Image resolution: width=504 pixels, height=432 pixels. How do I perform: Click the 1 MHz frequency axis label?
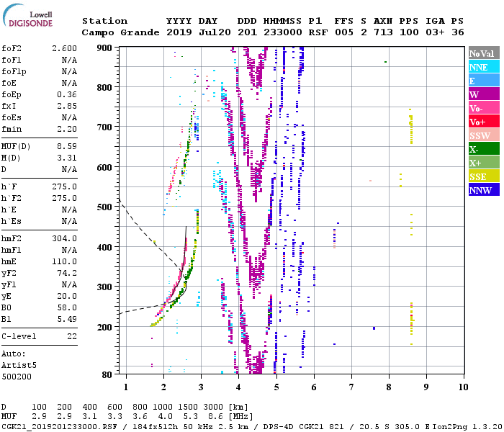pos(126,387)
